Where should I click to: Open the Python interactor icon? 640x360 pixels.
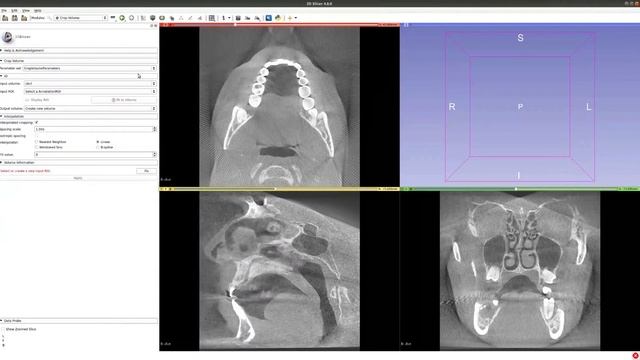(278, 18)
